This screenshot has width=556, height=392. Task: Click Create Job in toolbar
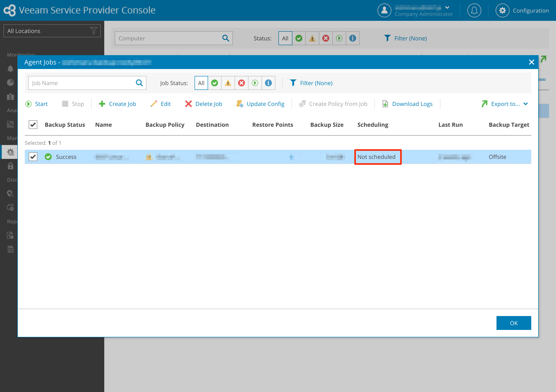click(118, 104)
